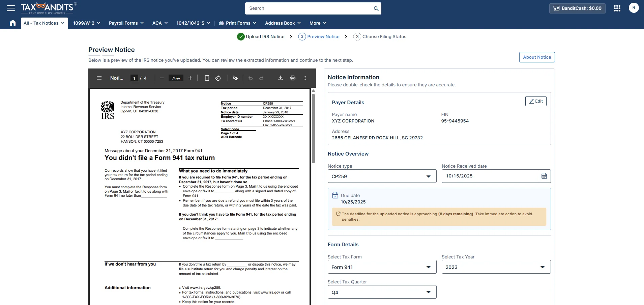Edit the Payer Details
This screenshot has width=644, height=305.
tap(536, 101)
